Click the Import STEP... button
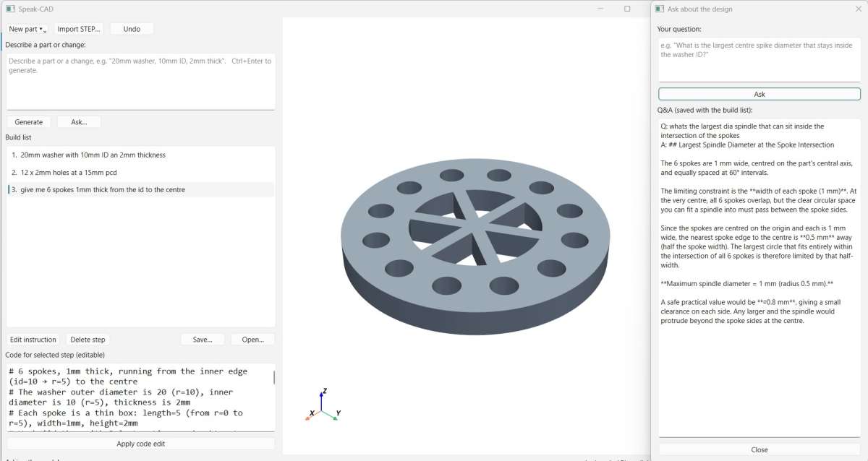Viewport: 868px width, 461px height. tap(80, 29)
